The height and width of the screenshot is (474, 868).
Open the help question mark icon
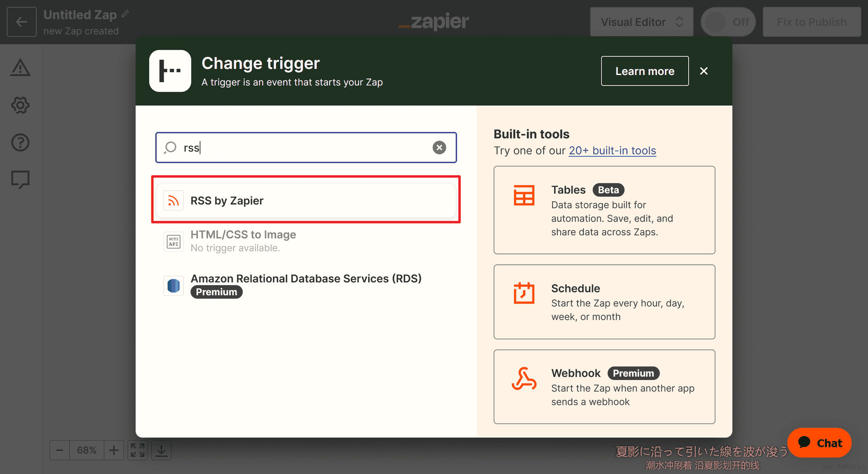20,142
